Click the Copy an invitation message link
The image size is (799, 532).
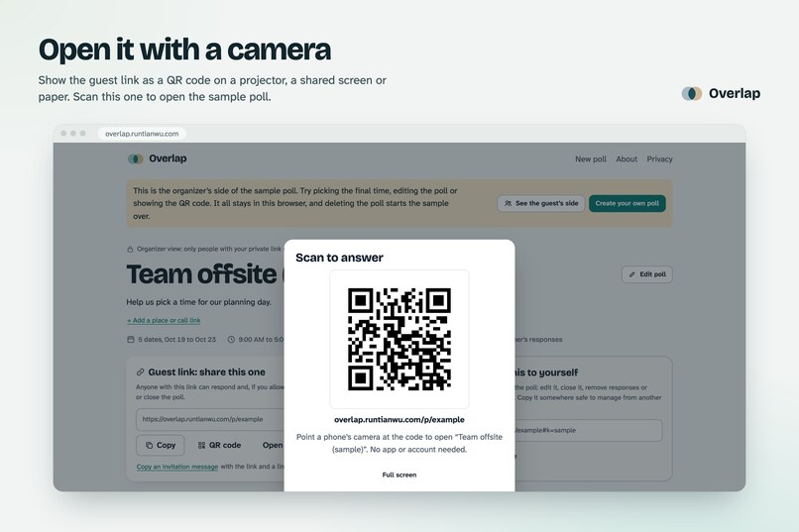point(177,467)
